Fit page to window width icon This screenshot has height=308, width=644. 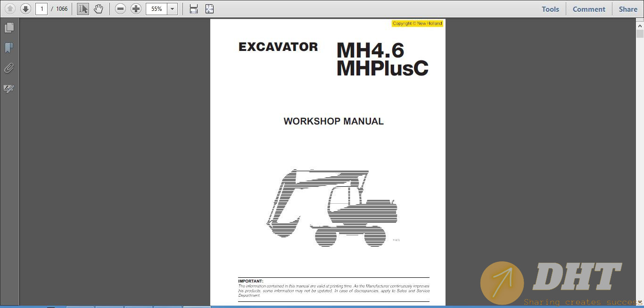193,8
